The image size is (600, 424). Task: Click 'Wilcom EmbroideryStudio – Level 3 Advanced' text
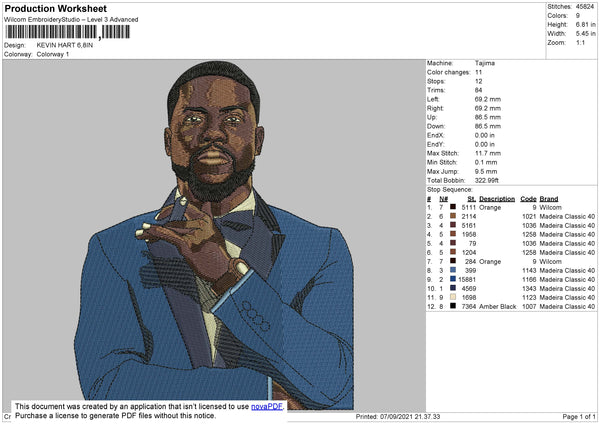(71, 20)
